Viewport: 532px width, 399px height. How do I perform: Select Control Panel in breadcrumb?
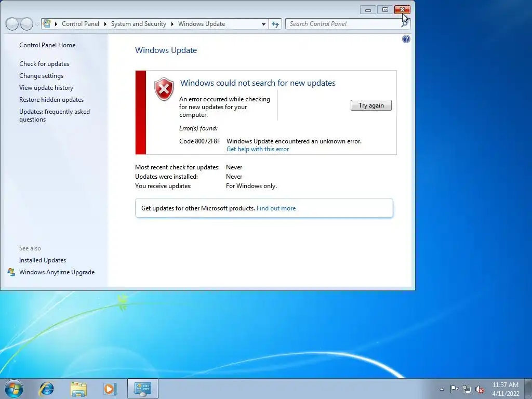(x=81, y=24)
